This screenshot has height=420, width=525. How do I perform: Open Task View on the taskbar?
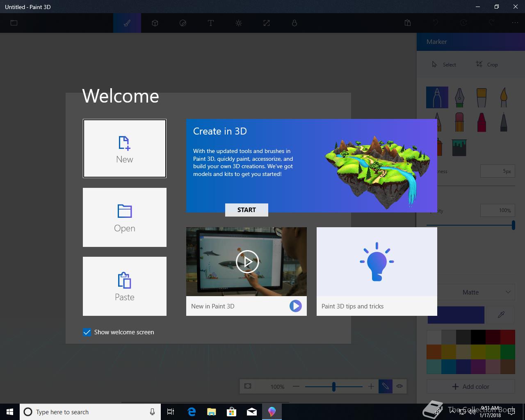click(x=171, y=412)
